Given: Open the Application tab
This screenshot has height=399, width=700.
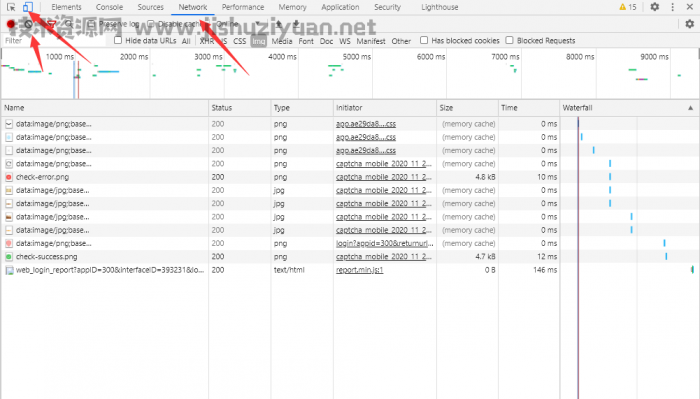Looking at the screenshot, I should [x=340, y=7].
